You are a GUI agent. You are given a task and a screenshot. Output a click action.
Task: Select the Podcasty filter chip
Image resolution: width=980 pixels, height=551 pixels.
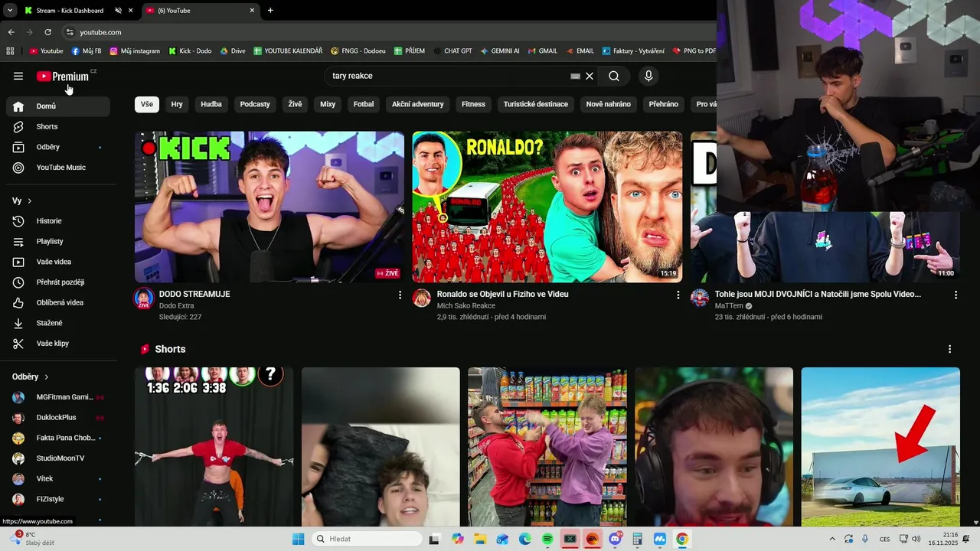(x=255, y=104)
